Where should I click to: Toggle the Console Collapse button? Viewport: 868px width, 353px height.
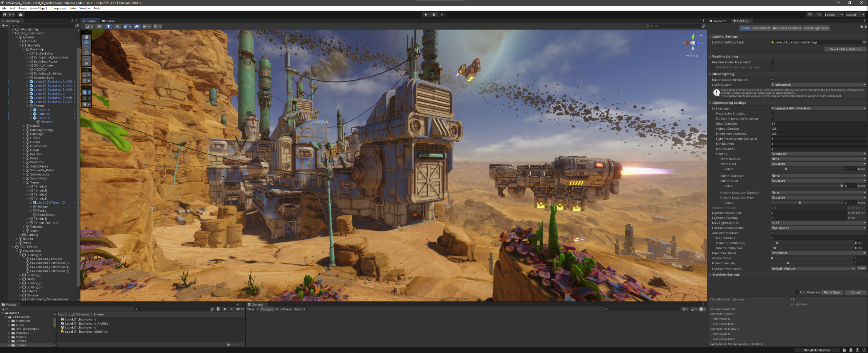pos(267,309)
